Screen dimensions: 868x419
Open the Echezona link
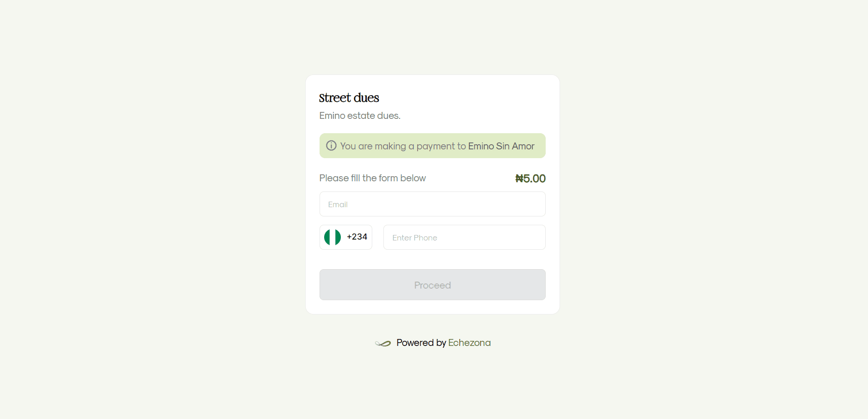click(469, 343)
